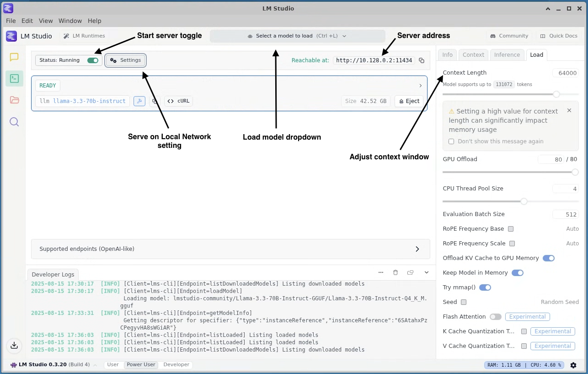Screen dimensions: 588x374
Task: Switch to the Inference tab
Action: point(507,54)
